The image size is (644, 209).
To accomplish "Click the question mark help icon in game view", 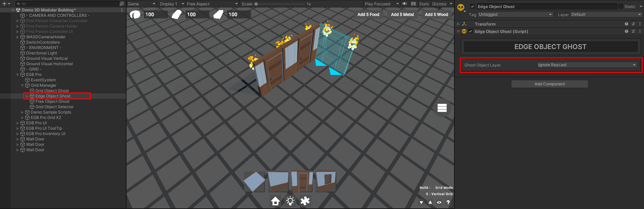I will tap(448, 202).
